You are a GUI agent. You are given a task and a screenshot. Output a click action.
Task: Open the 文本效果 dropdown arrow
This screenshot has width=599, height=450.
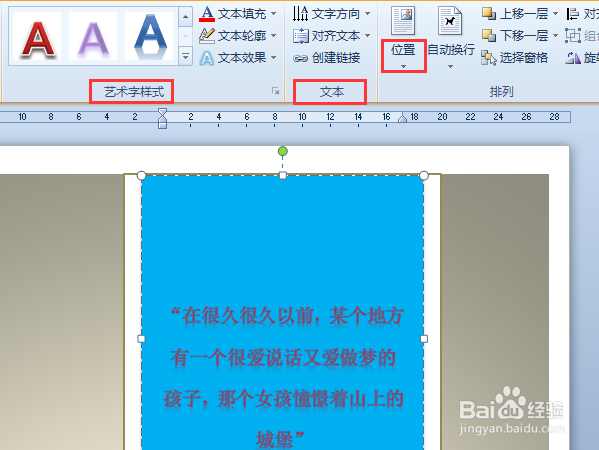point(274,58)
